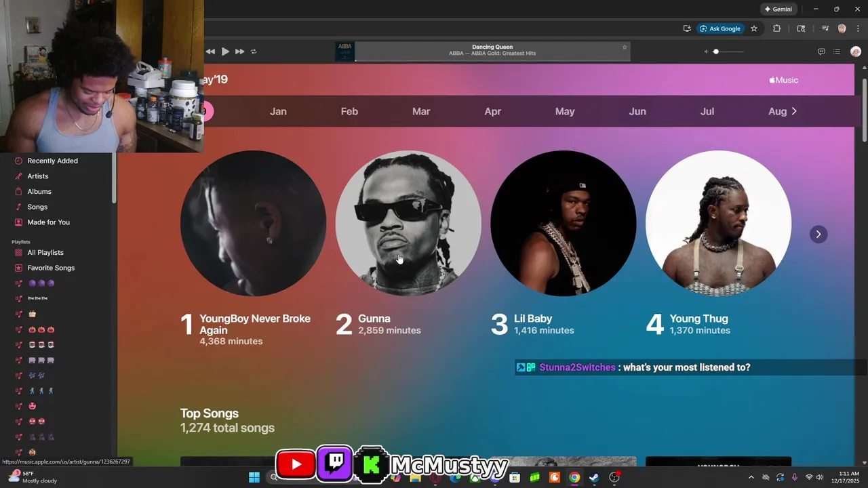Click the microphone tray icon
Screen dimensions: 868x488
coord(794,478)
